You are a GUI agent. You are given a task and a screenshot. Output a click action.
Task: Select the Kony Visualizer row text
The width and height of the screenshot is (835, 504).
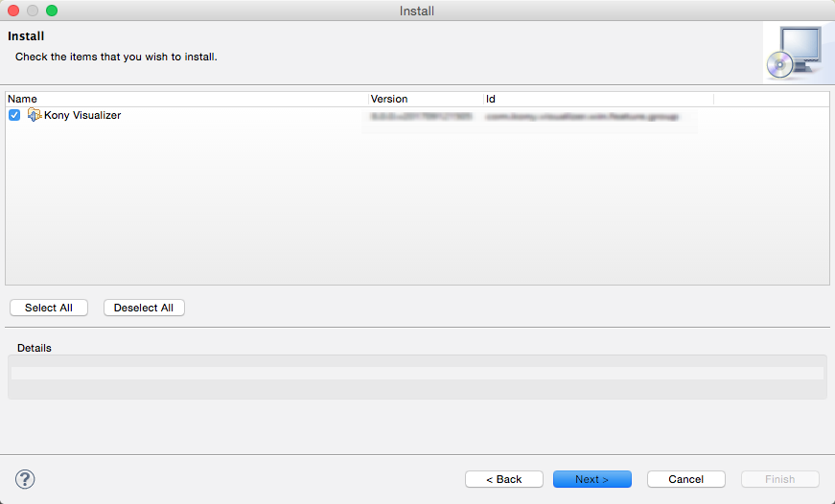82,115
